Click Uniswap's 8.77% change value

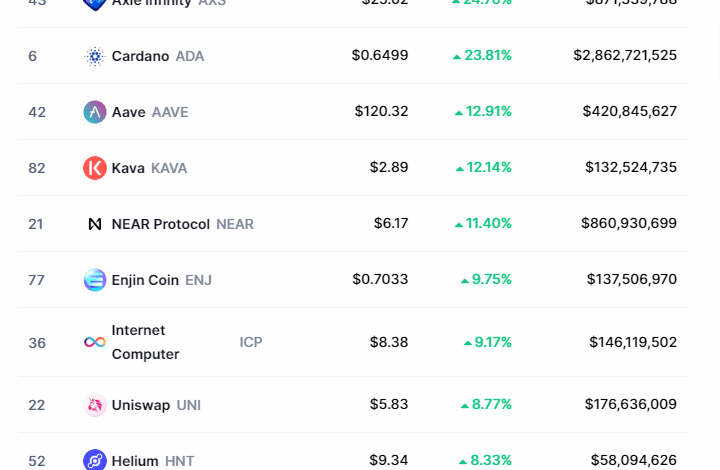(x=486, y=405)
